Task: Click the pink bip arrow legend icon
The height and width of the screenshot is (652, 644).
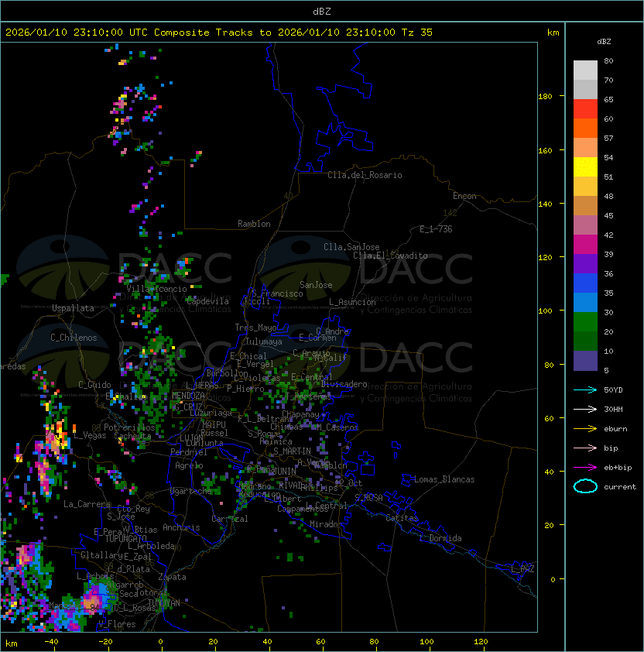Action: pyautogui.click(x=585, y=448)
